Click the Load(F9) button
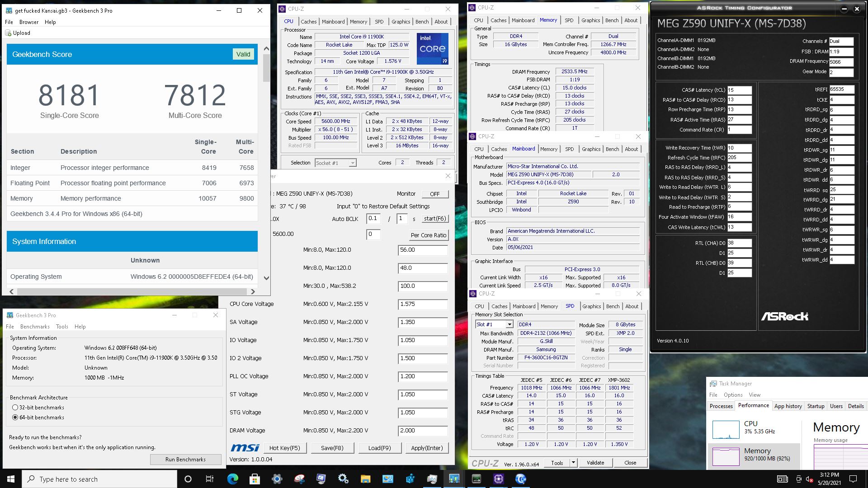The image size is (868, 488). coord(379,448)
